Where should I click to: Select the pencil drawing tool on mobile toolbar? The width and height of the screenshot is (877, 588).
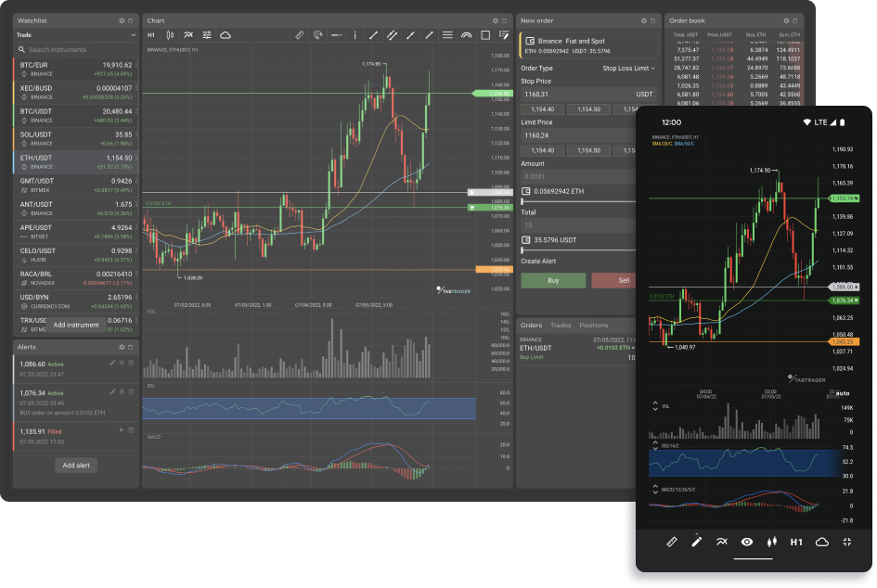click(x=697, y=542)
